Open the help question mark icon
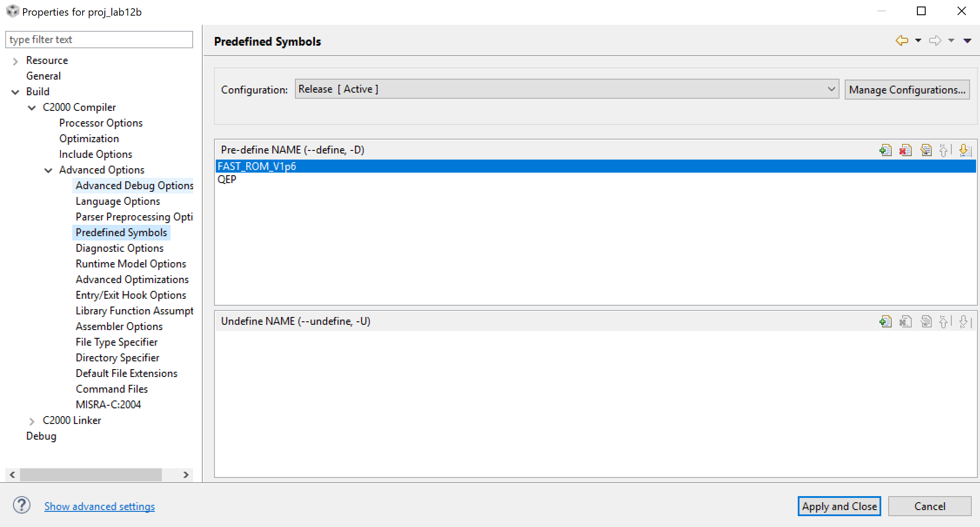Image resolution: width=980 pixels, height=527 pixels. coord(21,506)
